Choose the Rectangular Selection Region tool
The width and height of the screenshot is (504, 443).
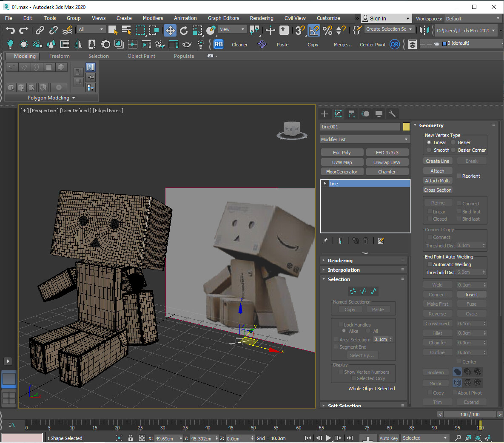click(140, 30)
